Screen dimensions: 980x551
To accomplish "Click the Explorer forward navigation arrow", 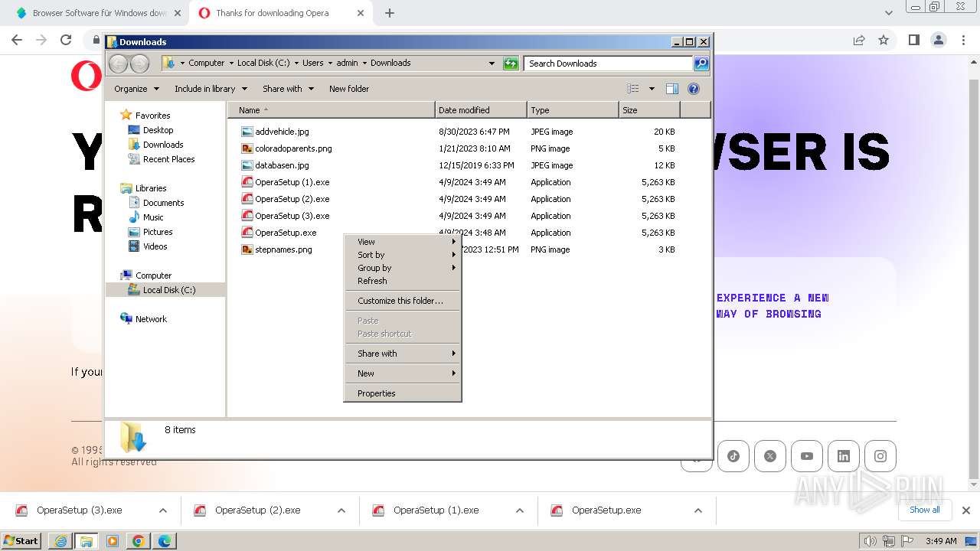I will [139, 64].
